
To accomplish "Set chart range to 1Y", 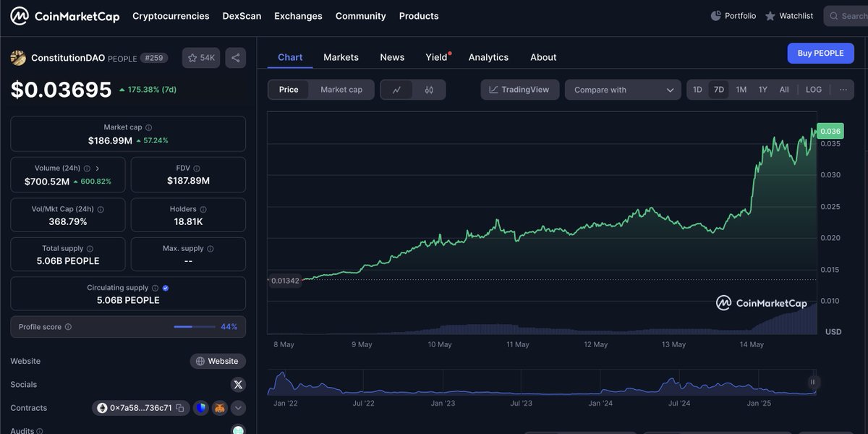I will pyautogui.click(x=762, y=90).
